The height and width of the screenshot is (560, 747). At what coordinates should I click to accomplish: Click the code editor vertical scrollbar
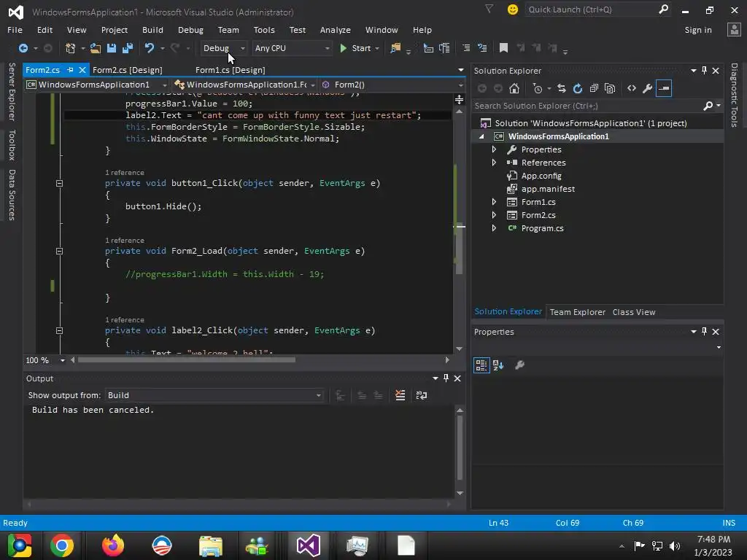click(x=460, y=248)
